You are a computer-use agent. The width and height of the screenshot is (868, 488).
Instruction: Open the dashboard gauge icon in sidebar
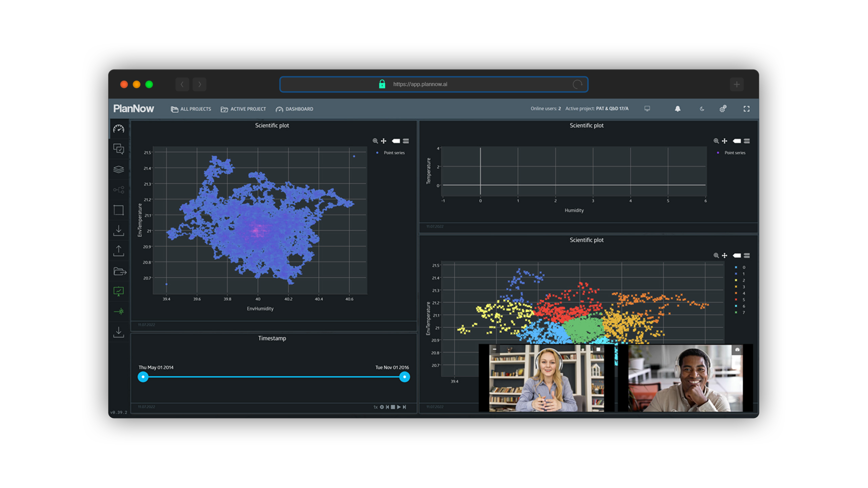click(119, 129)
